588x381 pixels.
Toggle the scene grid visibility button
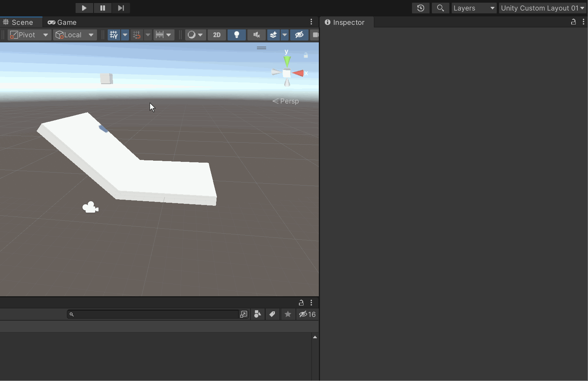tap(114, 35)
